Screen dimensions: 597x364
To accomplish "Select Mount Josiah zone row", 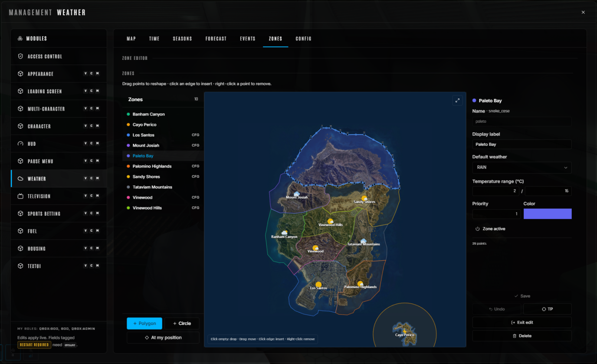I will pos(163,145).
